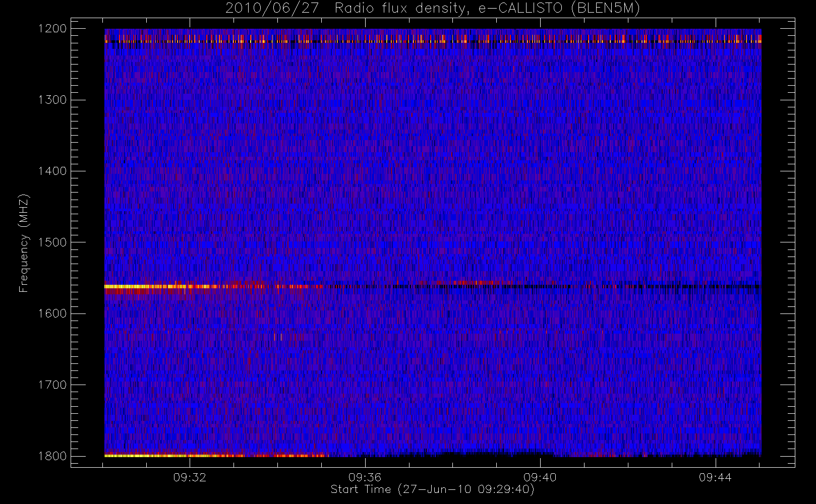Click the 09:40 time tick label
Viewport: 816px width, 504px height.
click(x=540, y=477)
